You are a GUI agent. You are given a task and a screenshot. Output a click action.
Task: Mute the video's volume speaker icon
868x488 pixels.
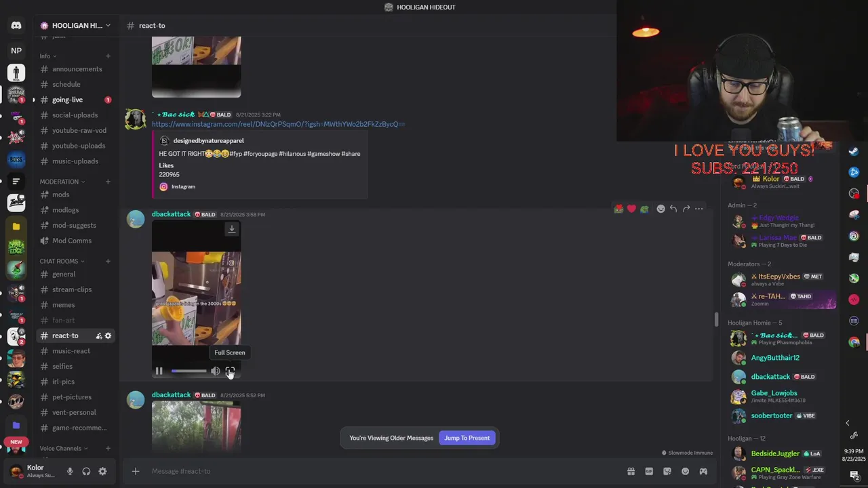pos(215,371)
